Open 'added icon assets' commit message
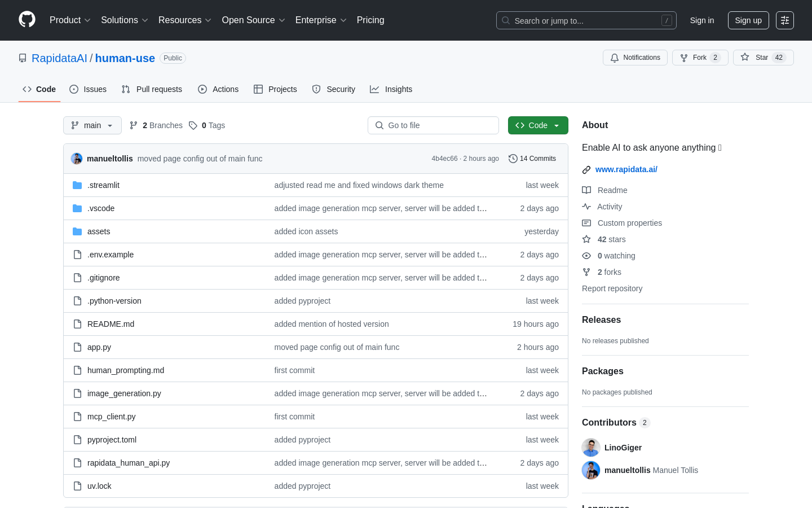The width and height of the screenshot is (812, 508). coord(306,231)
